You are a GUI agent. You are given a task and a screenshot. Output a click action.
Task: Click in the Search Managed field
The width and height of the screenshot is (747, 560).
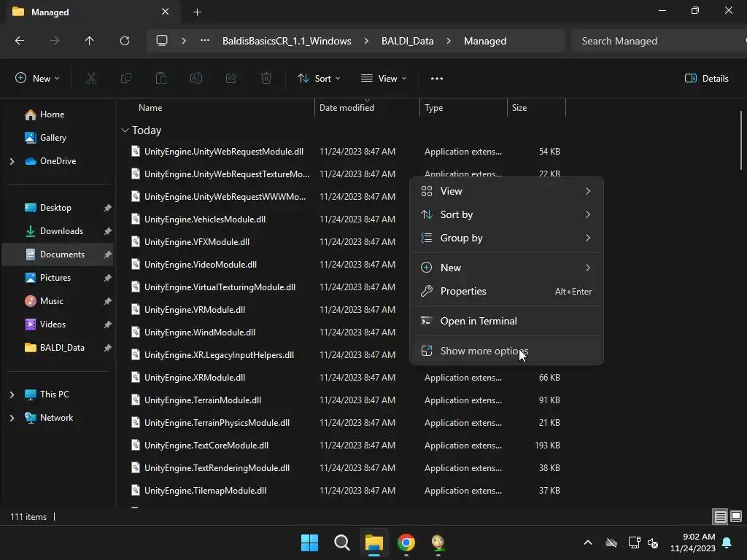pyautogui.click(x=657, y=41)
